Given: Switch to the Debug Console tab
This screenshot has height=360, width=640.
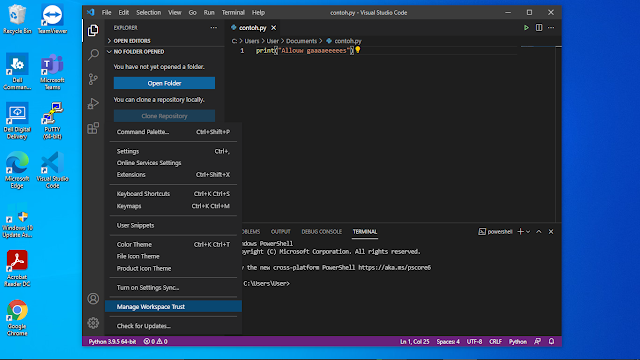Looking at the screenshot, I should (322, 231).
